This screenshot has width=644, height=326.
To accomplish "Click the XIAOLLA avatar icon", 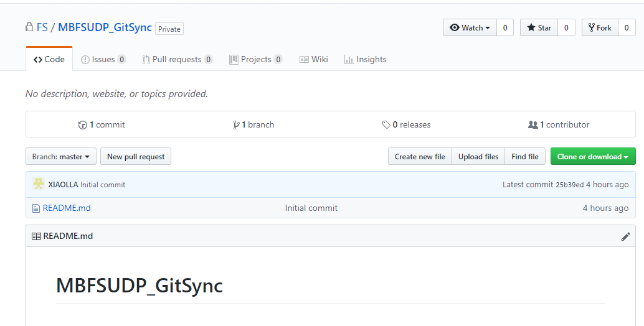I will [x=39, y=184].
